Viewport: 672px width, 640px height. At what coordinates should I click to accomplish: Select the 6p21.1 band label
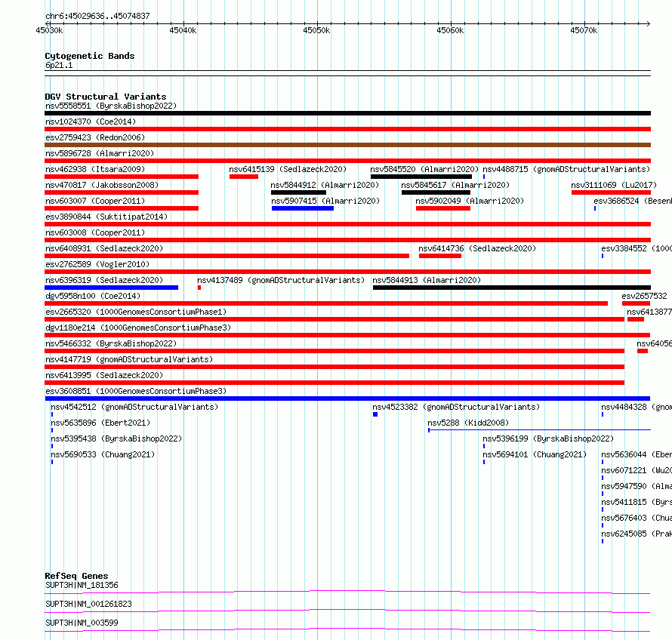(59, 66)
